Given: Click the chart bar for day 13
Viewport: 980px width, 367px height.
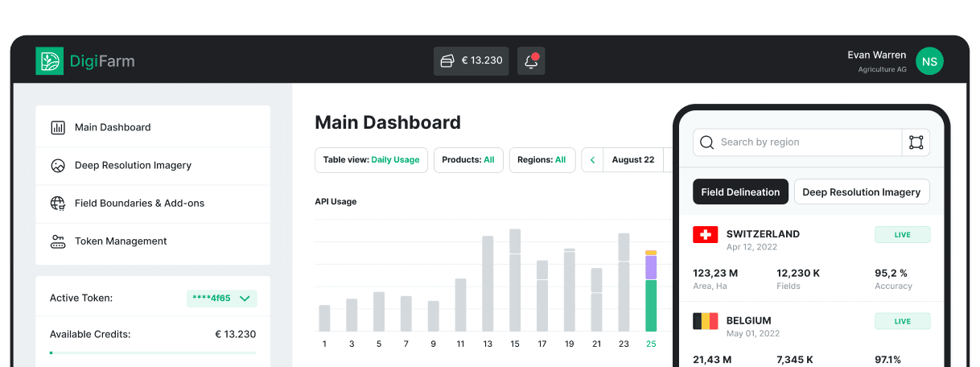Looking at the screenshot, I should coord(488,283).
